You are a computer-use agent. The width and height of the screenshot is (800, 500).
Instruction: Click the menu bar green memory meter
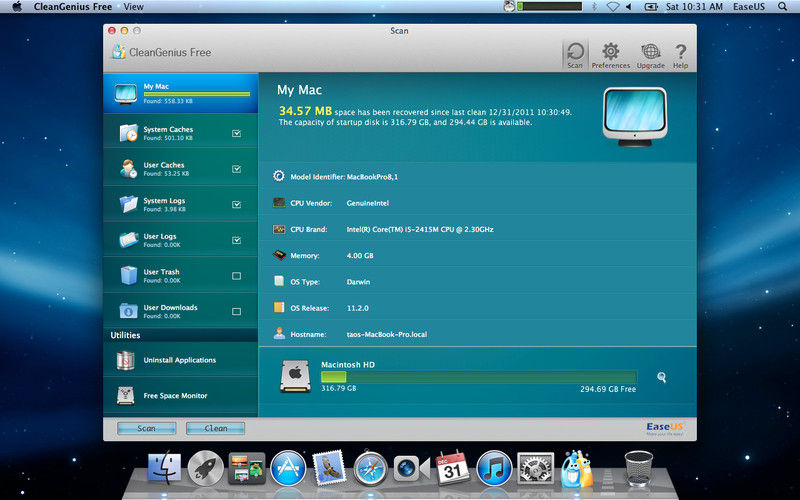pos(549,7)
